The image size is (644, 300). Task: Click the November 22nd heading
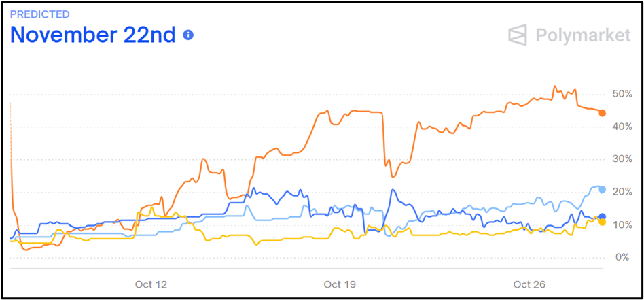coord(92,35)
